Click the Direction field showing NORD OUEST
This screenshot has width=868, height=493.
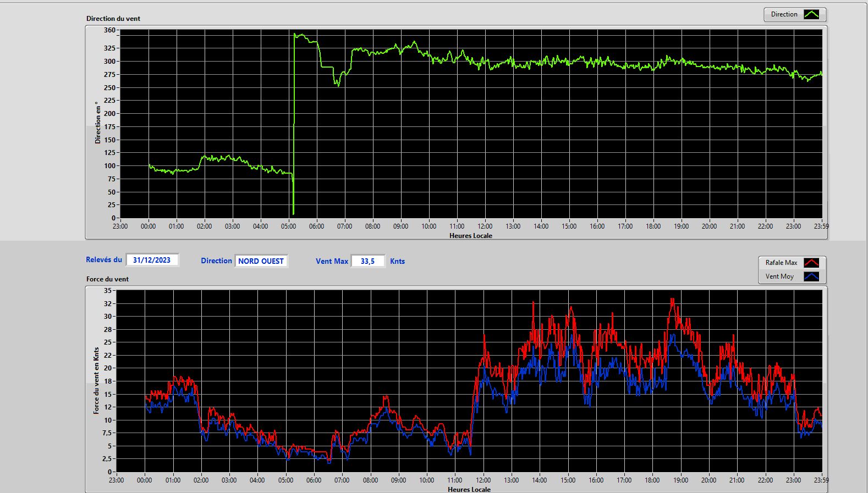(x=261, y=261)
